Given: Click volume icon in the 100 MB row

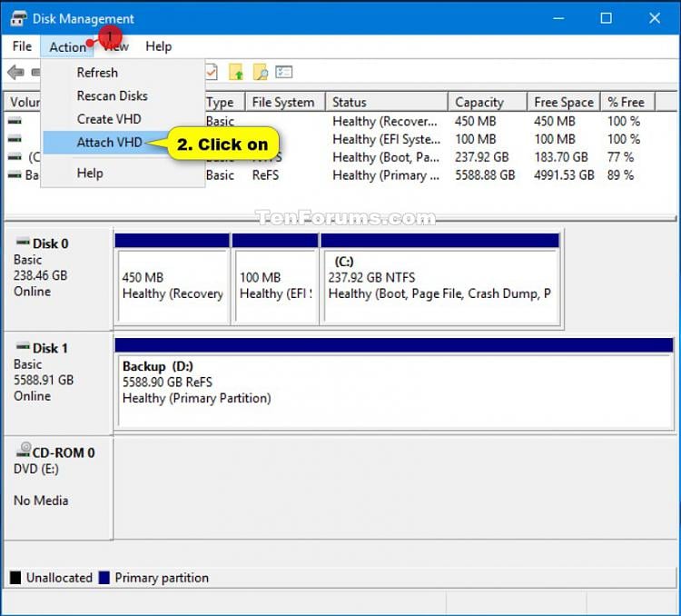Looking at the screenshot, I should (15, 139).
